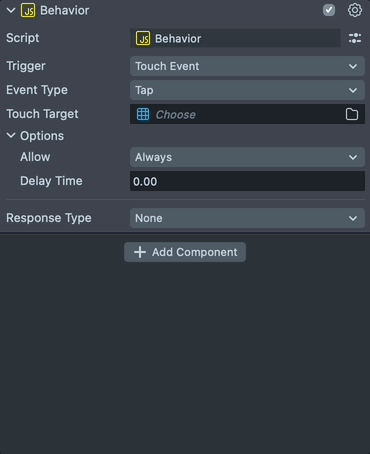Click the JS icon in Behavior header
Image resolution: width=370 pixels, height=454 pixels.
29,10
